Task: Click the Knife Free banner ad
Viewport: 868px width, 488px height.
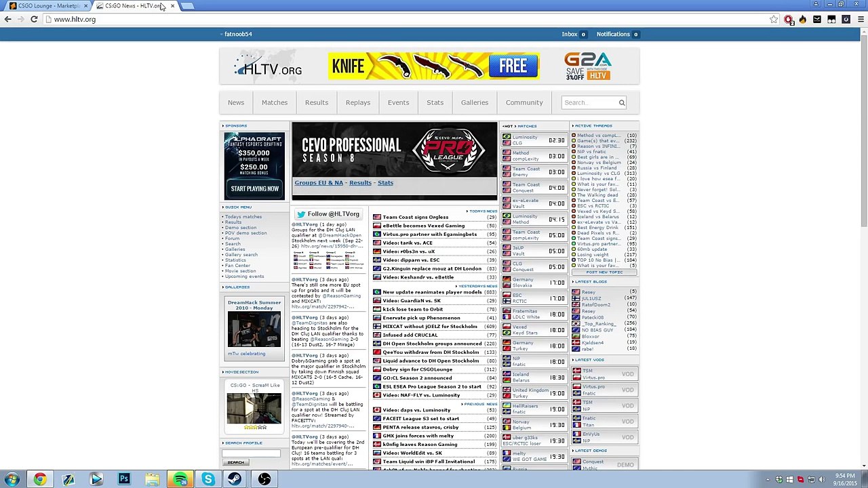Action: click(x=434, y=66)
